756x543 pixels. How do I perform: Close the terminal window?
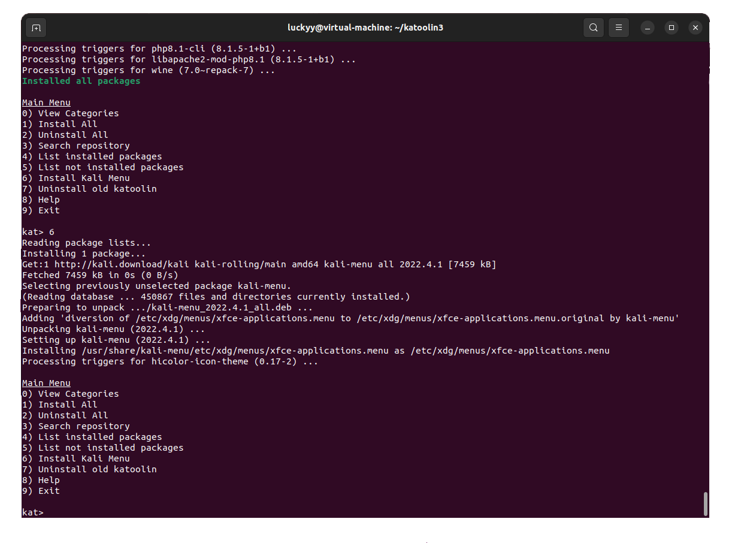click(x=695, y=28)
